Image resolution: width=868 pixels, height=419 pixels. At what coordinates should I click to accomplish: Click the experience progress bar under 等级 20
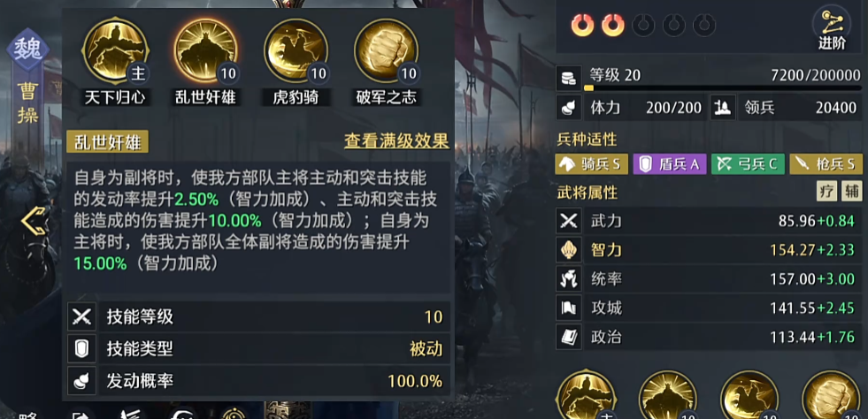723,88
